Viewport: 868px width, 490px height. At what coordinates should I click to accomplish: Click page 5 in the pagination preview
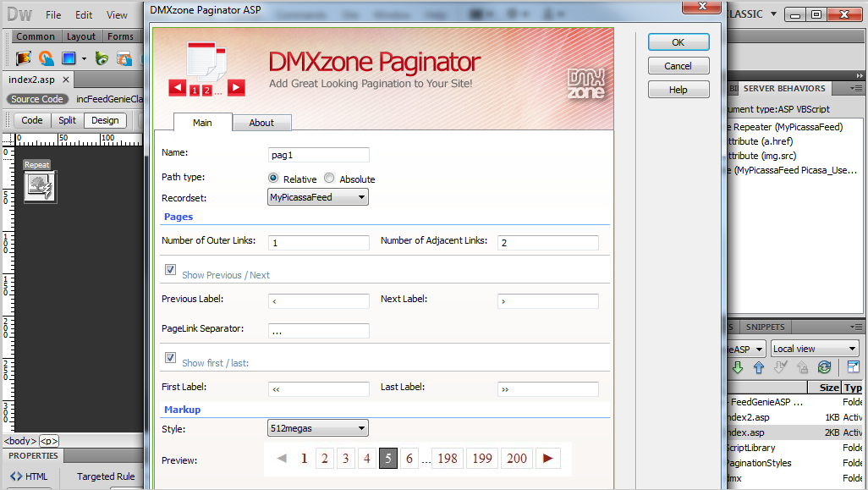388,458
